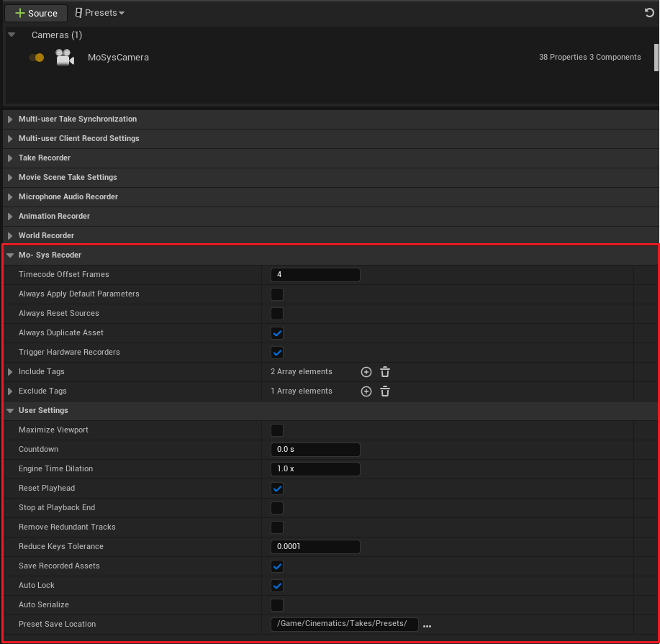Uncheck the Save Recorded Assets checkbox

(x=277, y=566)
